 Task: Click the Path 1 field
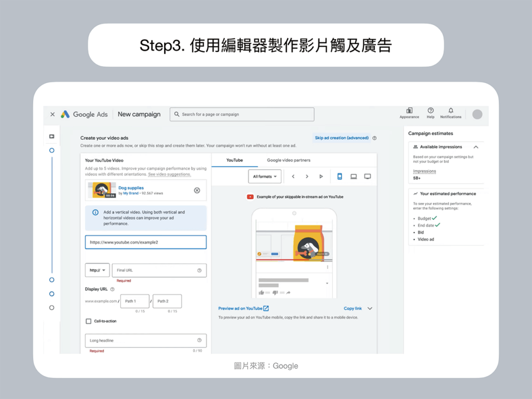pyautogui.click(x=135, y=301)
